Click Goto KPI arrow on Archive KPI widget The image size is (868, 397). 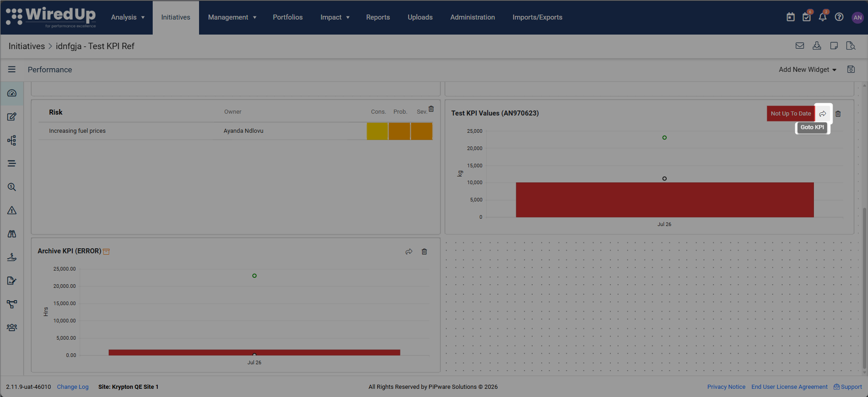[x=409, y=251]
